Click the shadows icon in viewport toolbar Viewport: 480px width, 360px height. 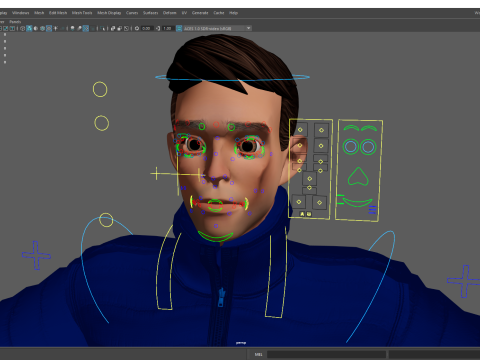coord(62,28)
